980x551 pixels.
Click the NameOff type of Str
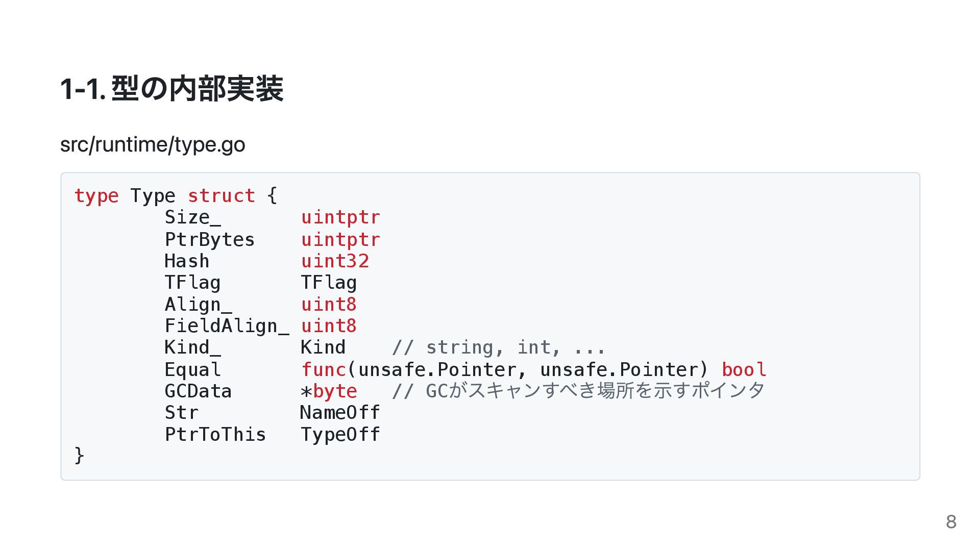click(340, 413)
